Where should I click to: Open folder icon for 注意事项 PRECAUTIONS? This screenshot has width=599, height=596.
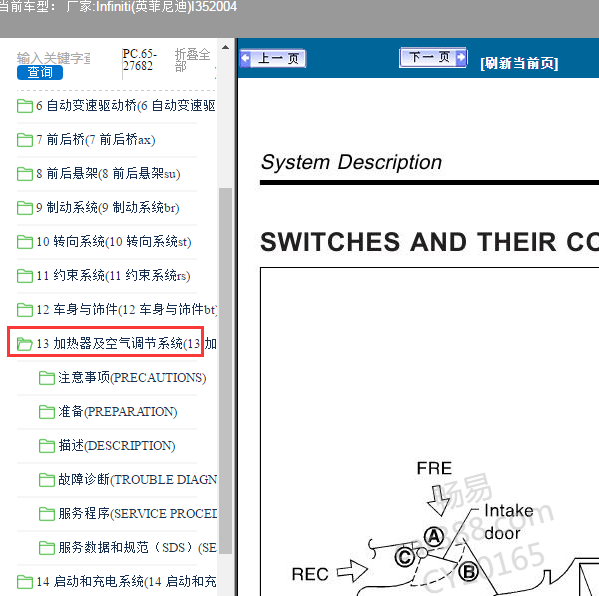(x=47, y=378)
